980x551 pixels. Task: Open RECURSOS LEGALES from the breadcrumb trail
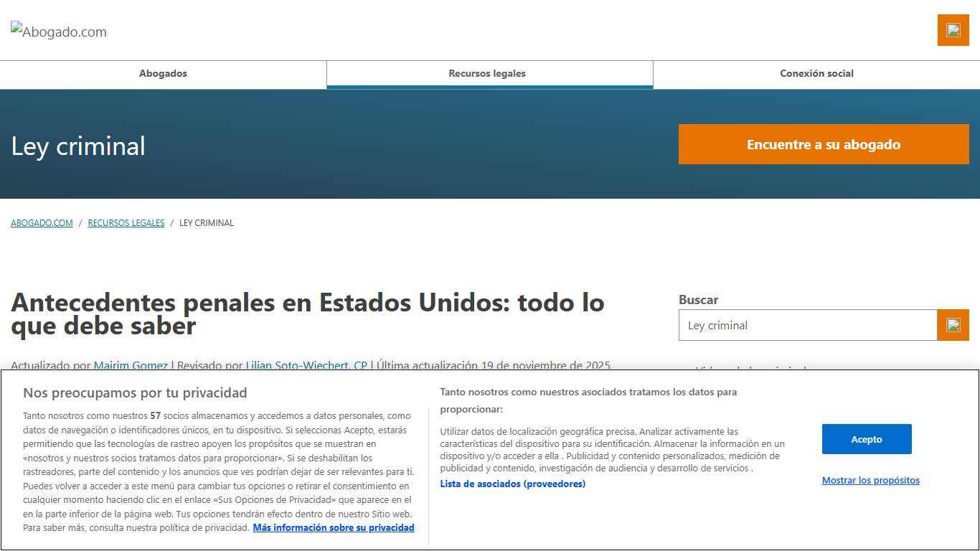point(126,222)
